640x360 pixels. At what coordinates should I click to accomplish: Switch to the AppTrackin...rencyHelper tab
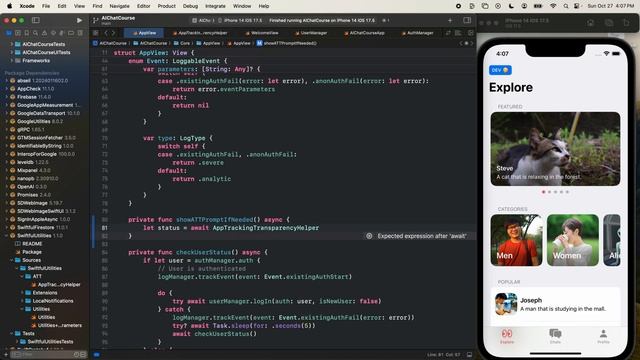click(200, 33)
